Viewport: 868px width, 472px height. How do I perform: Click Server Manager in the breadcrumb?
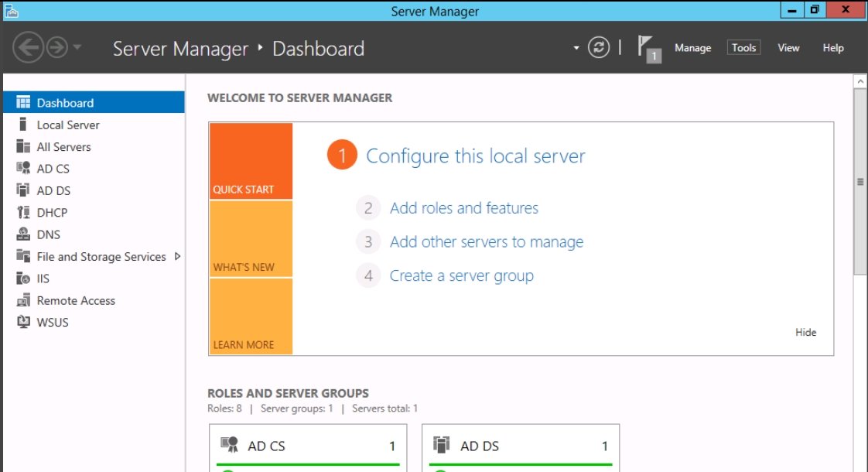(180, 49)
